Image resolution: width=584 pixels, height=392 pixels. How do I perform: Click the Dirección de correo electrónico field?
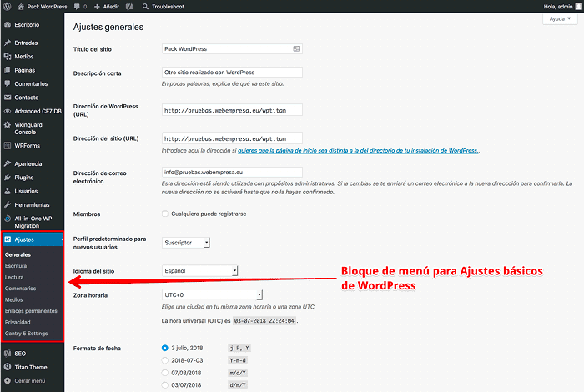click(232, 172)
